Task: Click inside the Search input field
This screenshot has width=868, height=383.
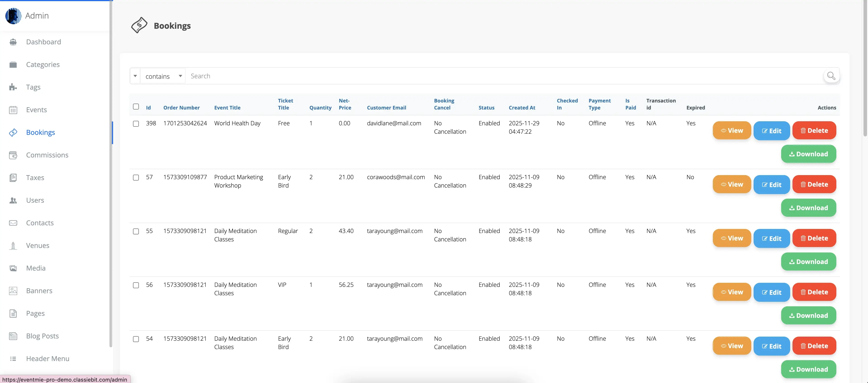Action: pyautogui.click(x=303, y=76)
